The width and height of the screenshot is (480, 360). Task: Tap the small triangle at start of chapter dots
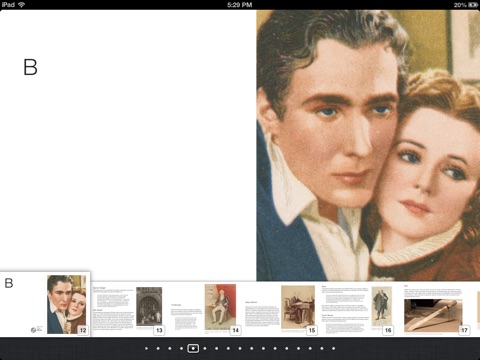[146, 348]
